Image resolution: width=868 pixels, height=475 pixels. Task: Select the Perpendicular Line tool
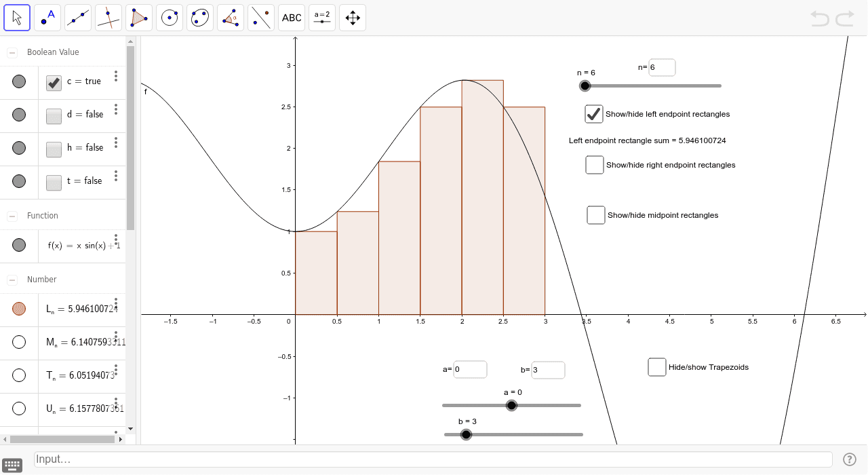(108, 18)
